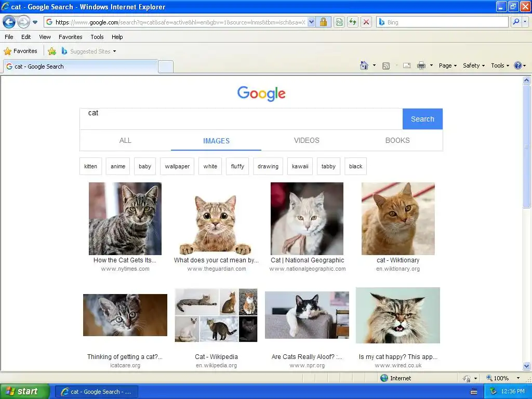Click the Favorites star button
Screen dimensions: 532x399
[20, 51]
